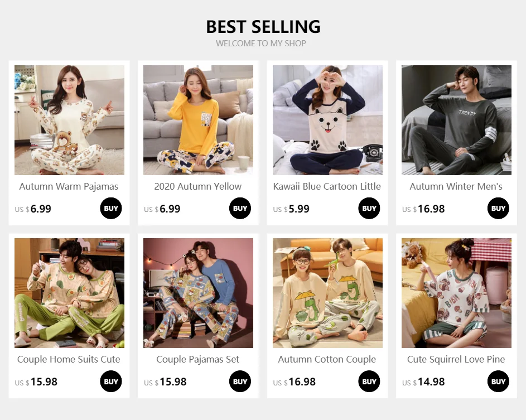Open the Cute Squirrel Love Pine title
526x420 pixels.
(x=456, y=359)
